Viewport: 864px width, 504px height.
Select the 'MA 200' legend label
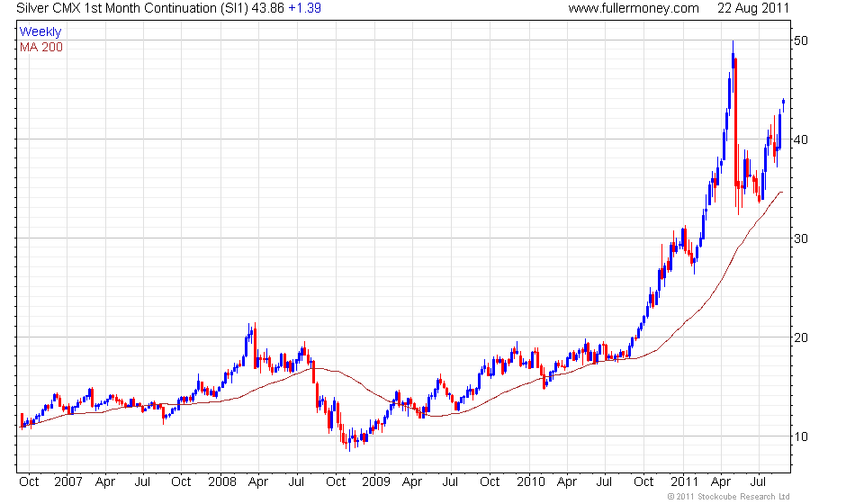click(41, 48)
